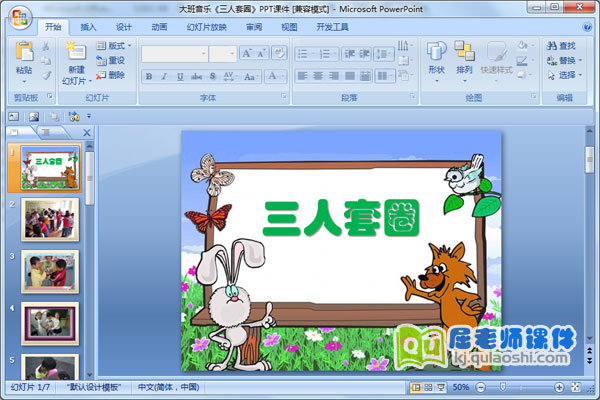600x400 pixels.
Task: Open the Character Spacing dropdown
Action: pyautogui.click(x=230, y=77)
